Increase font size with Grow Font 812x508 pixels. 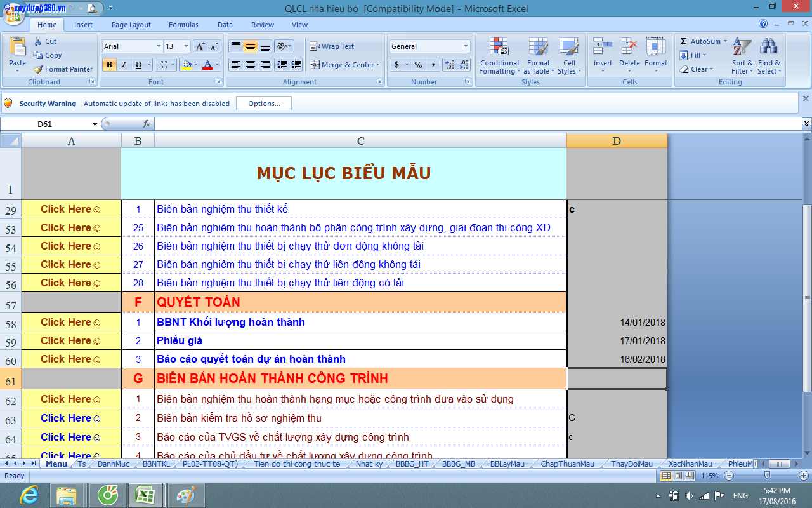point(200,46)
